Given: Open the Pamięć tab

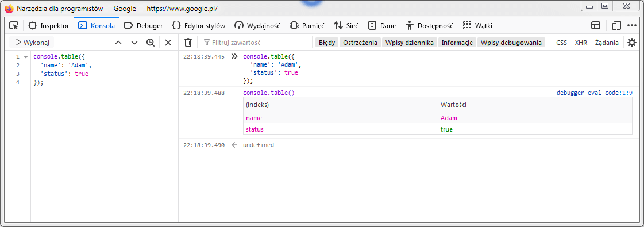Looking at the screenshot, I should [x=307, y=25].
